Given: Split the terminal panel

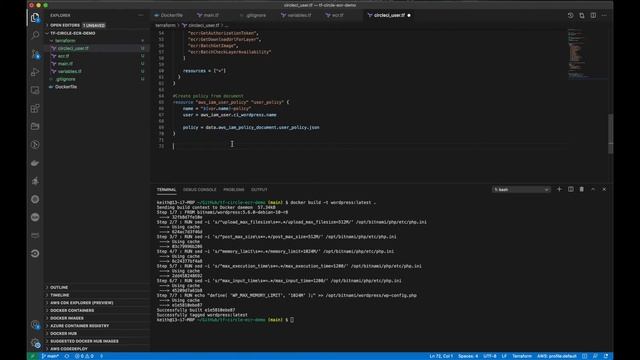Looking at the screenshot, I should click(x=571, y=189).
